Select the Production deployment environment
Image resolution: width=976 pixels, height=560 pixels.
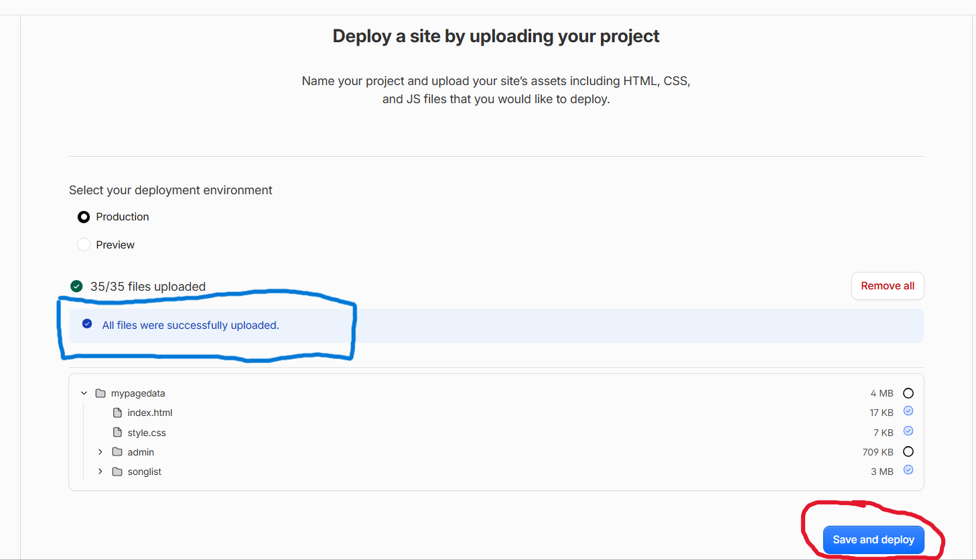point(84,217)
